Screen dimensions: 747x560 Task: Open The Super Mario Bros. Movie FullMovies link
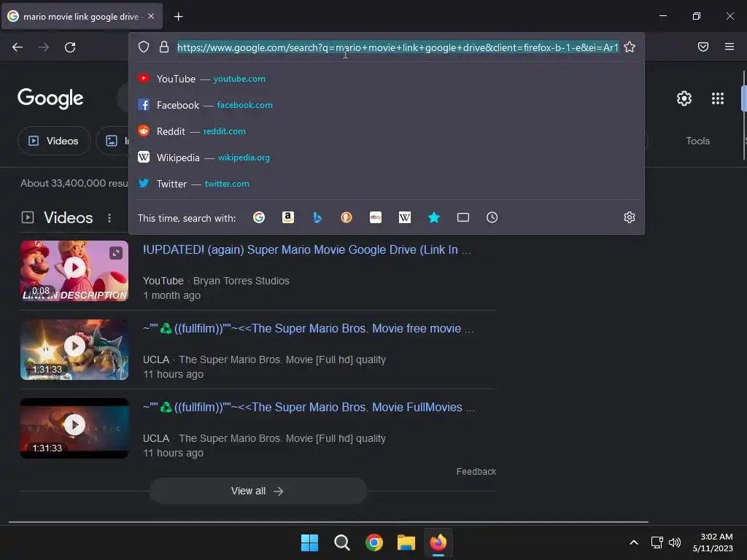pyautogui.click(x=309, y=407)
